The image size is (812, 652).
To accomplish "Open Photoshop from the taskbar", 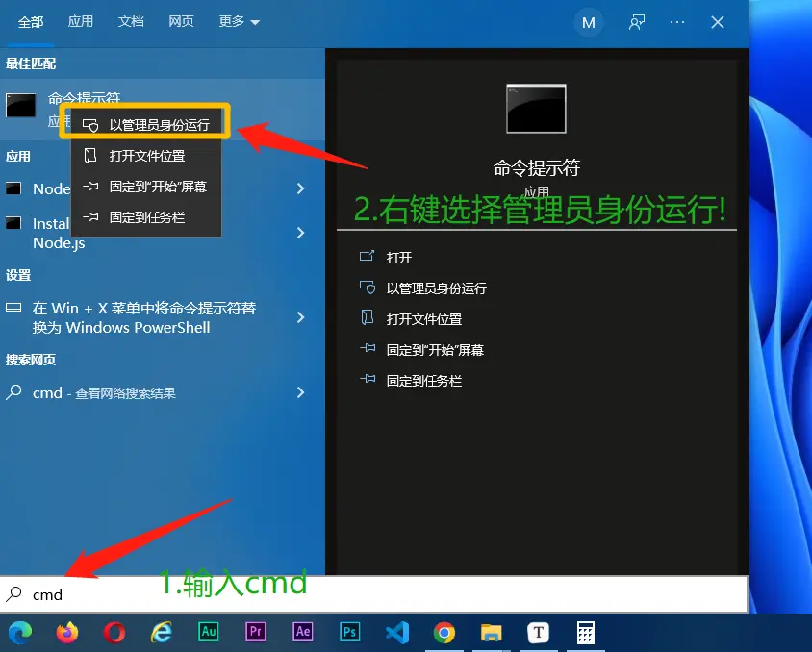I will [350, 632].
